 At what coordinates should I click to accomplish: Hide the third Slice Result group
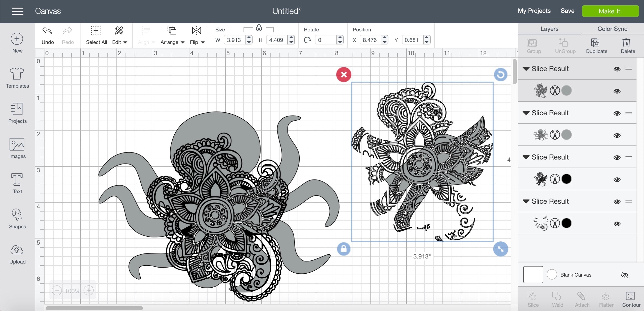(617, 158)
